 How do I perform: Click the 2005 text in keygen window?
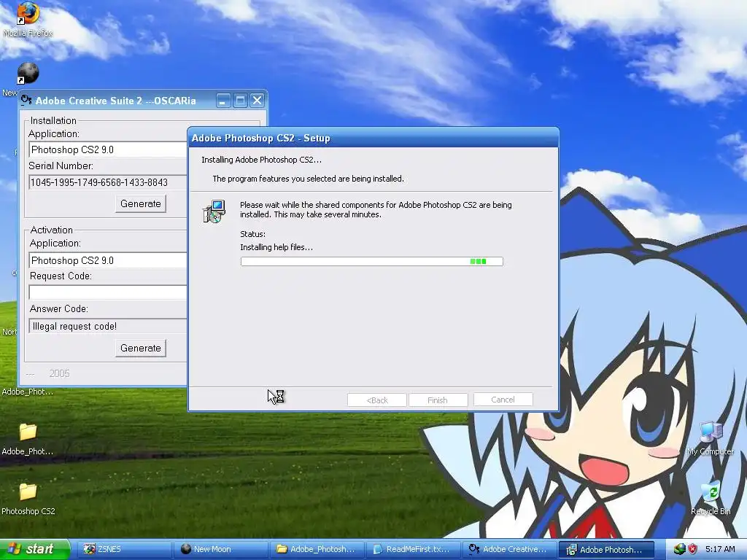tap(60, 373)
